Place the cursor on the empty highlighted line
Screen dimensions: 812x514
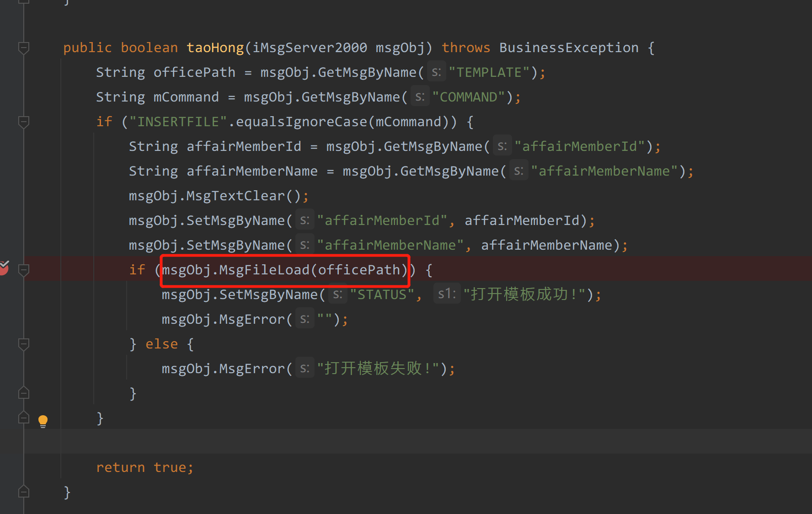[320, 442]
